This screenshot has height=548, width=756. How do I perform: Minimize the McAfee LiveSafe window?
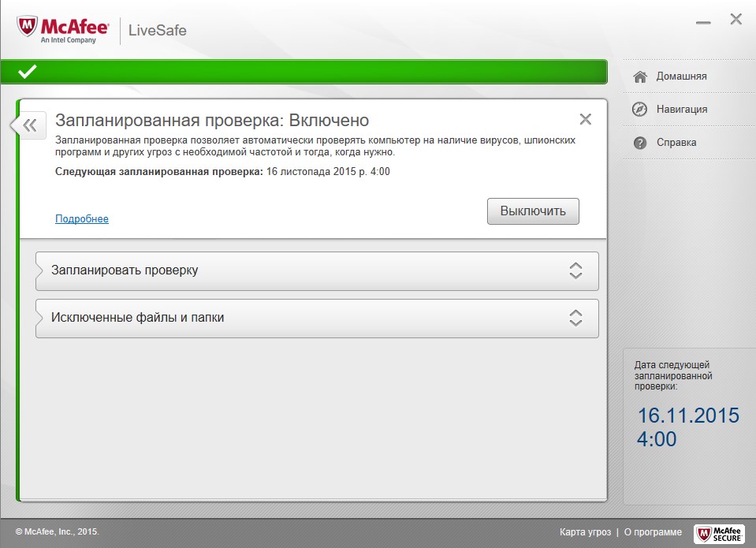(x=703, y=23)
